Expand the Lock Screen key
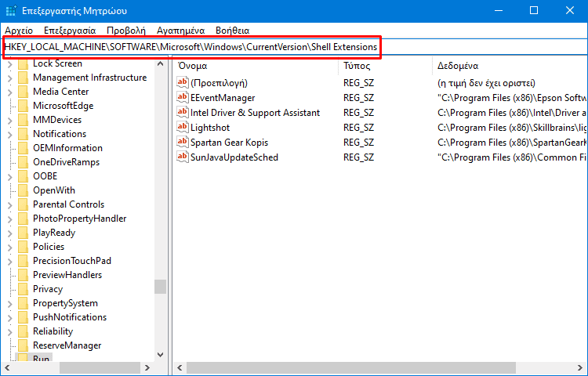This screenshot has height=376, width=588. point(10,64)
